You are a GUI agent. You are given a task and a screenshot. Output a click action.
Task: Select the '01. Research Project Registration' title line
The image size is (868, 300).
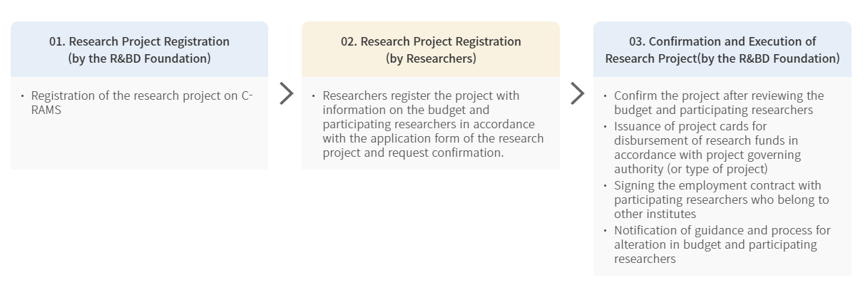tap(139, 41)
